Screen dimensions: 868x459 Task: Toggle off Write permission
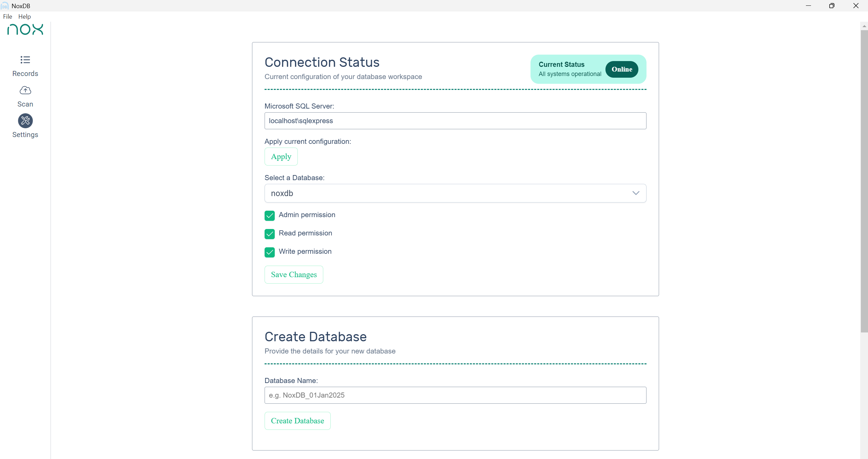(269, 252)
